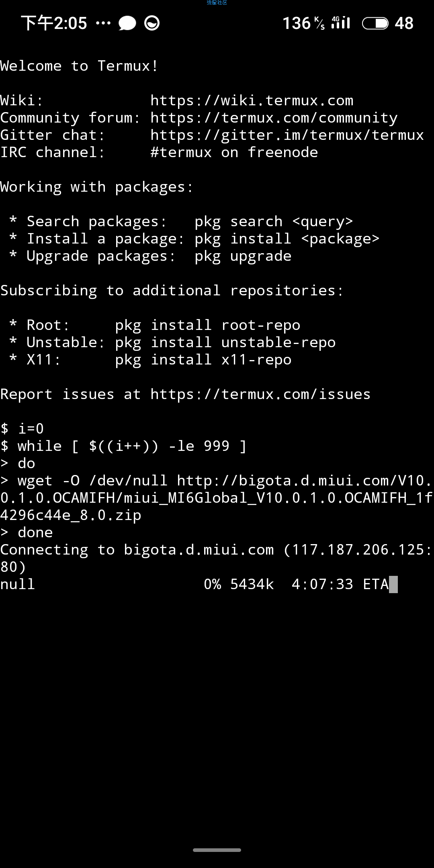Tap the tiny blue label at top
Viewport: 434px width, 868px height.
click(x=217, y=3)
